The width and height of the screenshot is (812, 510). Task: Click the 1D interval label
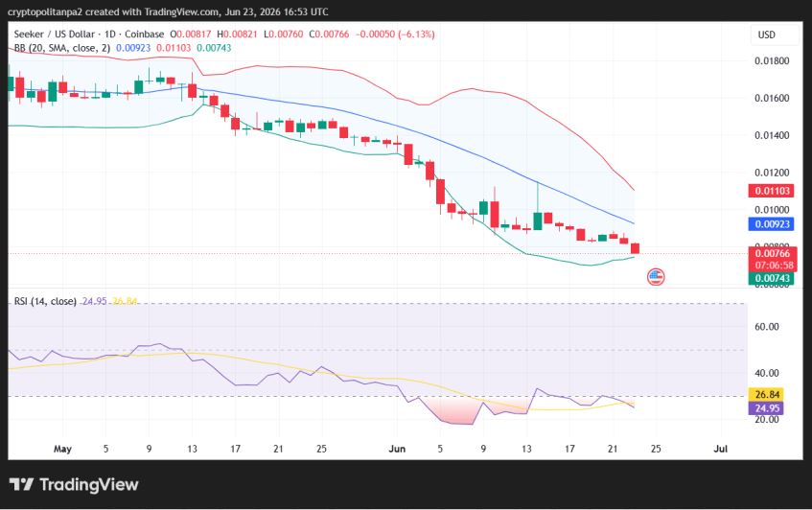[x=110, y=35]
